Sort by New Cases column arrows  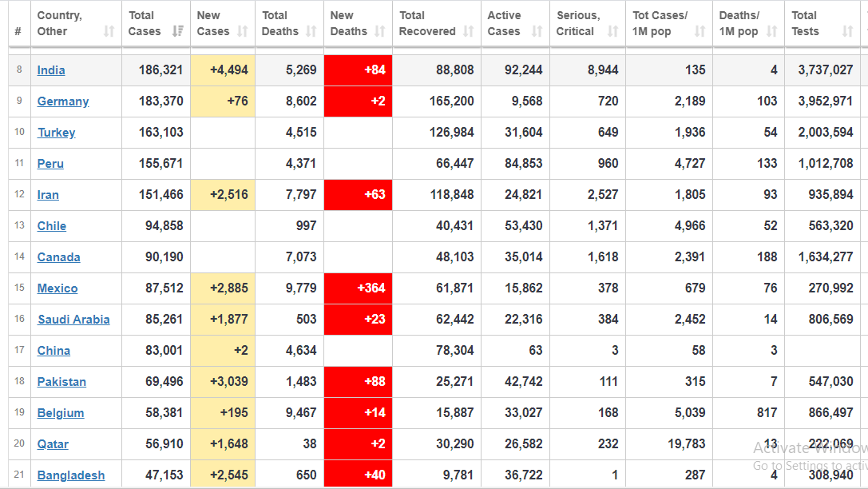click(243, 32)
